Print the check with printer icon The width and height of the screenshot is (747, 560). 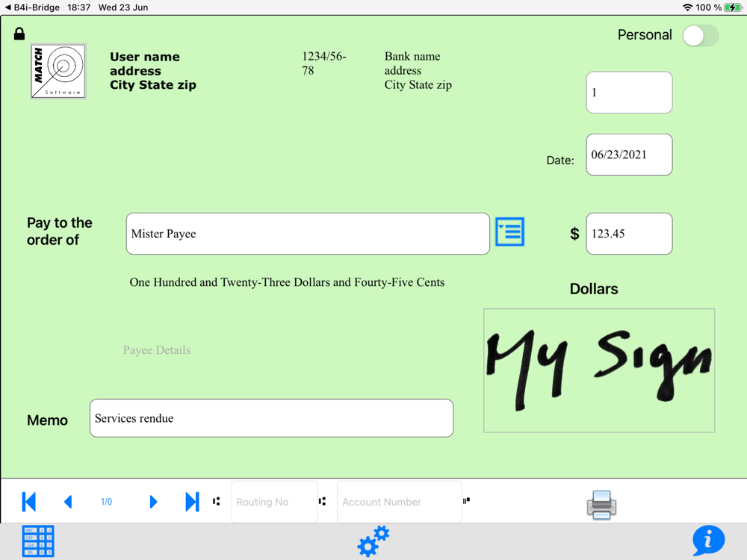[601, 505]
